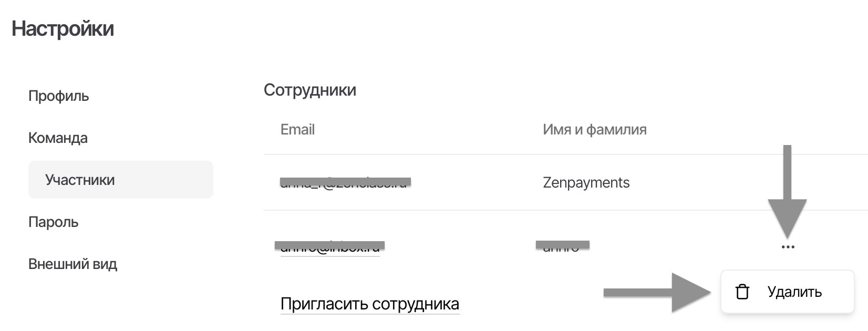Go to the Команда section
Image resolution: width=868 pixels, height=331 pixels.
tap(58, 138)
